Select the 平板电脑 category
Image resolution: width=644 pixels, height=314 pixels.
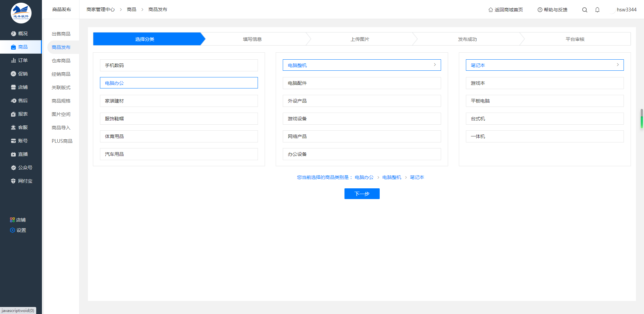545,101
